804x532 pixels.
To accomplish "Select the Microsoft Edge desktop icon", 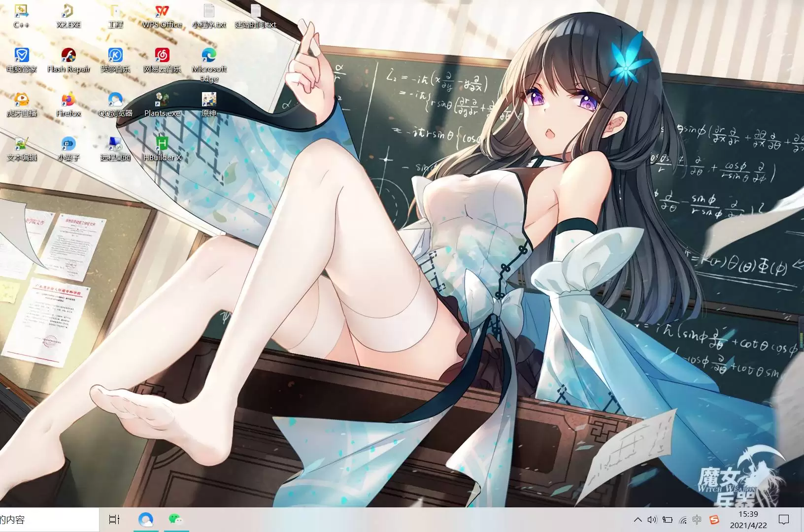I will click(209, 56).
